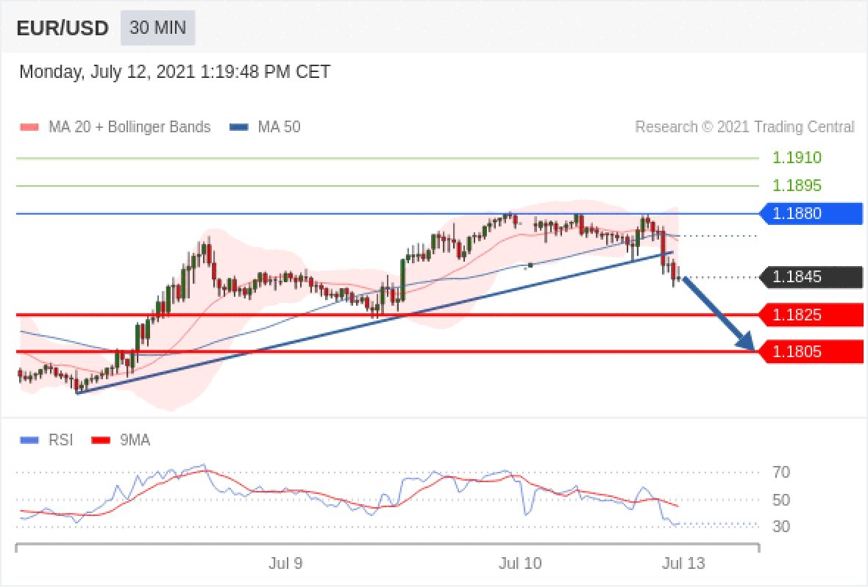This screenshot has width=868, height=588.
Task: Click the pink MA 20 legend swatch
Action: coord(29,127)
